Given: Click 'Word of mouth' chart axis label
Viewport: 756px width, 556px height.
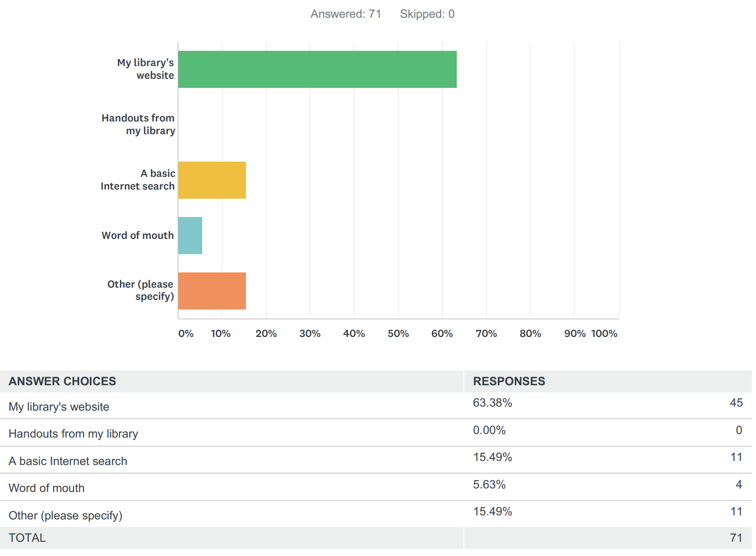Looking at the screenshot, I should (x=137, y=235).
